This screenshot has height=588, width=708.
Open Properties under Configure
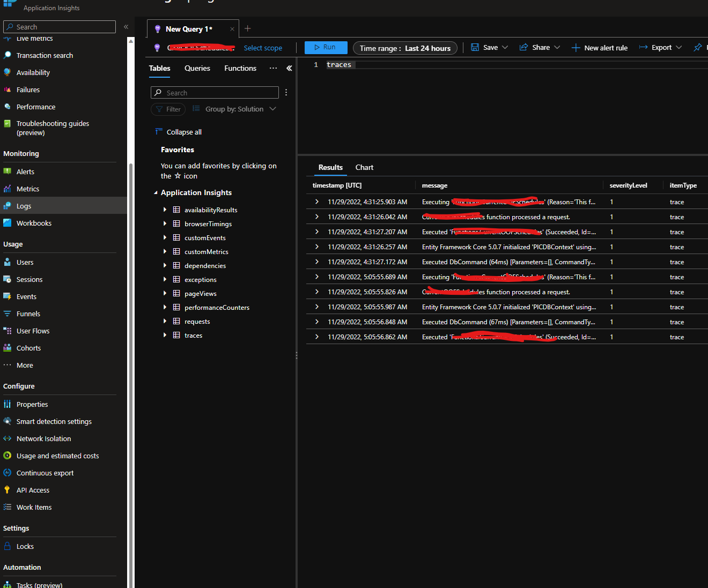[x=32, y=404]
